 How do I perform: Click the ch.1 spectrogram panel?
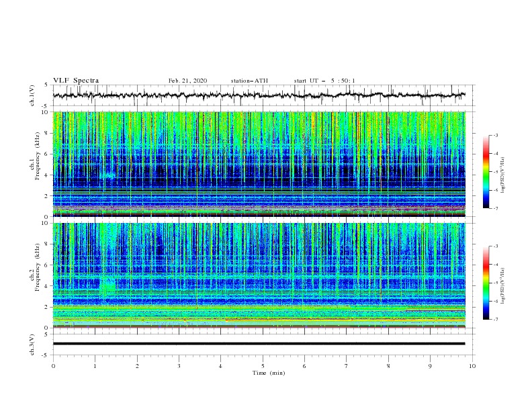259,164
